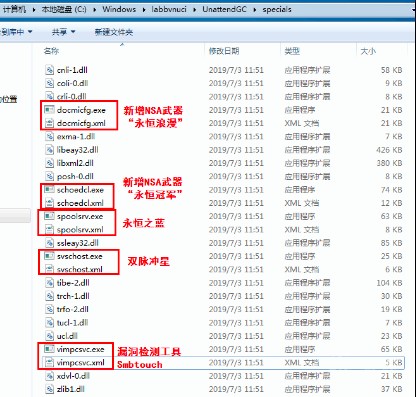This screenshot has width=416, height=397.
Task: Click XML 文档 type of spoolsrv.xml row
Action: pyautogui.click(x=302, y=229)
